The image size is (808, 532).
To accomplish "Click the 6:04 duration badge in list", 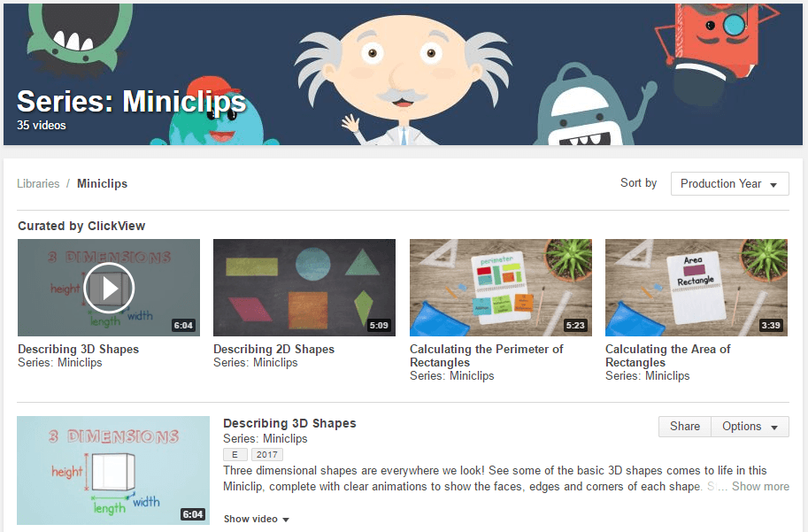I will tap(192, 514).
